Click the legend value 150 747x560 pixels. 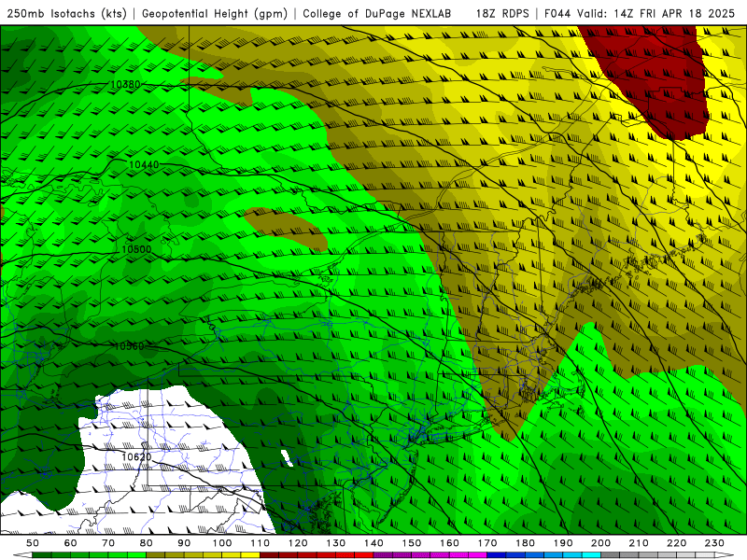412,543
